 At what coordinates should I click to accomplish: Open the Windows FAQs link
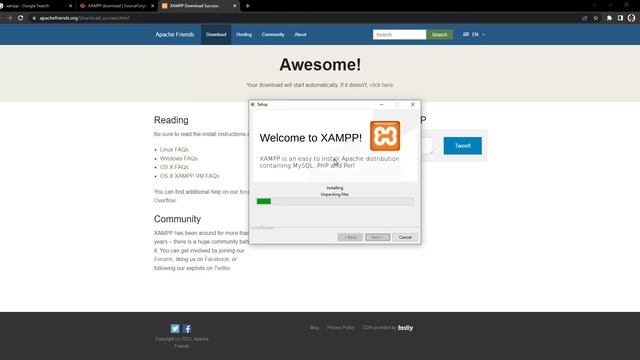178,158
